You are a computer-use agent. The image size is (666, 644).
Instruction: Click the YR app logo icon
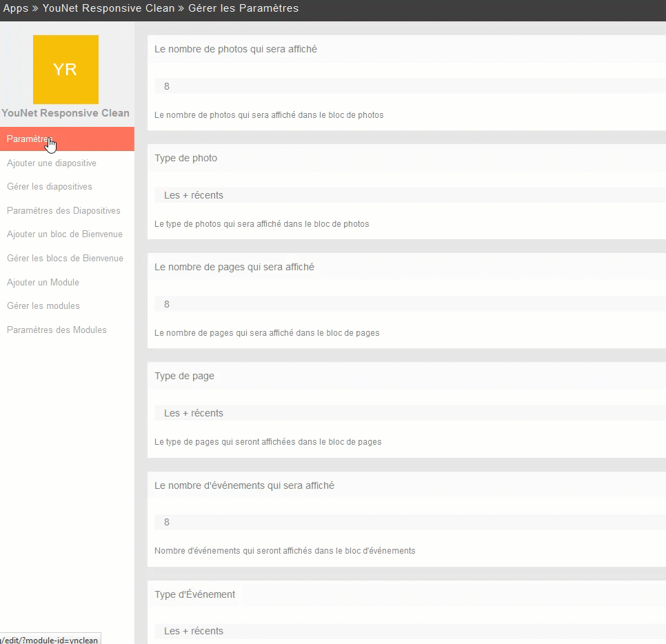[x=65, y=69]
